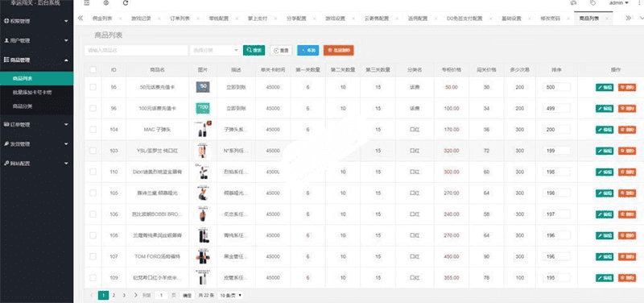Click the delete button for 100元话费充值卡
Image resolution: width=644 pixels, height=303 pixels.
627,108
